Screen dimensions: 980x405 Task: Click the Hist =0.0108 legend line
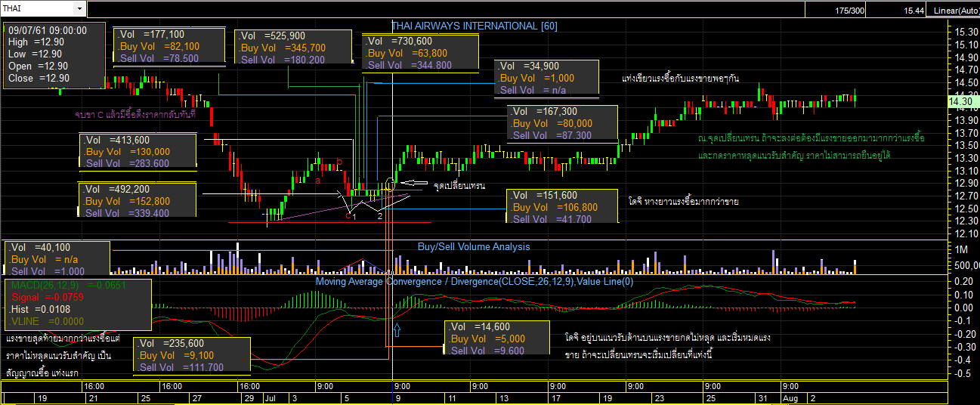(x=42, y=309)
